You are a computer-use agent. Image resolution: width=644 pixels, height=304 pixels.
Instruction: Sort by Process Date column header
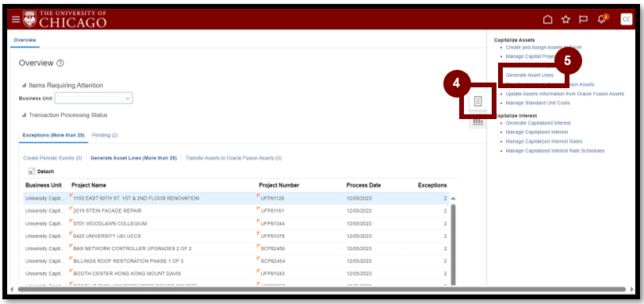coord(363,185)
